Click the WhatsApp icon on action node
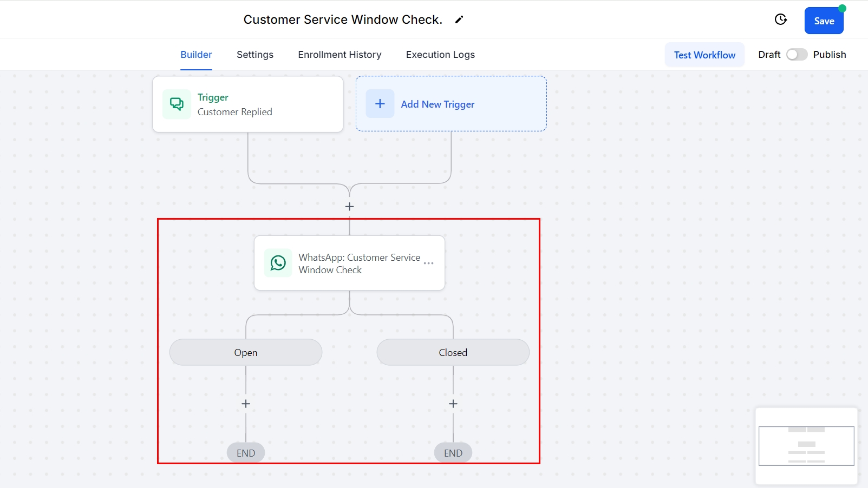868x488 pixels. click(278, 263)
